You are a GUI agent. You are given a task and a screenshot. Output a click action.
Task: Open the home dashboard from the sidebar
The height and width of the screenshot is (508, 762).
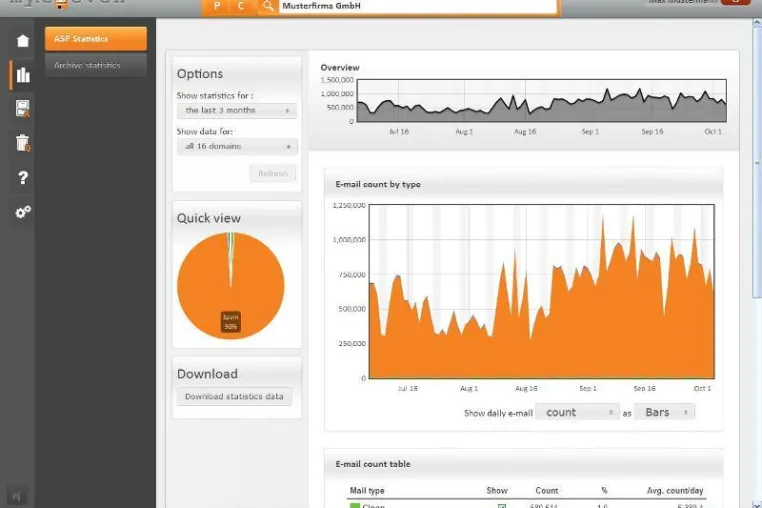[x=22, y=41]
